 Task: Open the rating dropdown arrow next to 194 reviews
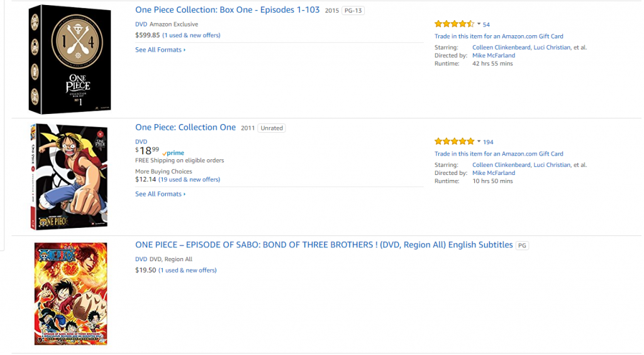coord(479,142)
